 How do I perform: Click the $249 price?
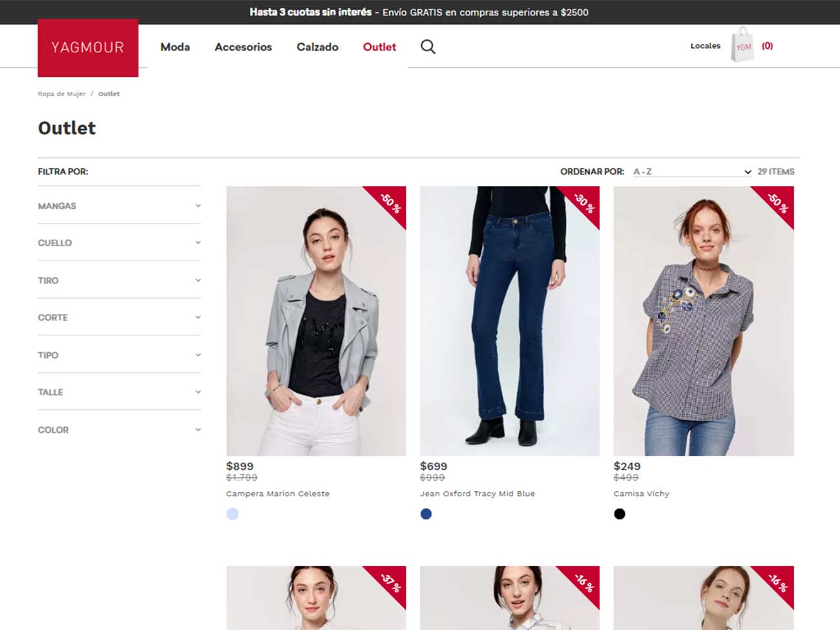coord(627,466)
